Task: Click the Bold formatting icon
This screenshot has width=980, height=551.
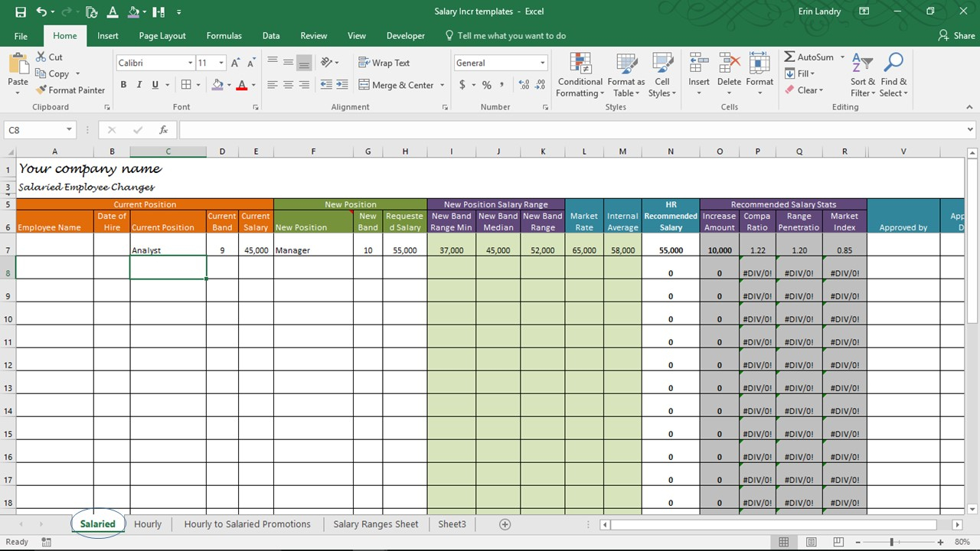Action: click(123, 84)
